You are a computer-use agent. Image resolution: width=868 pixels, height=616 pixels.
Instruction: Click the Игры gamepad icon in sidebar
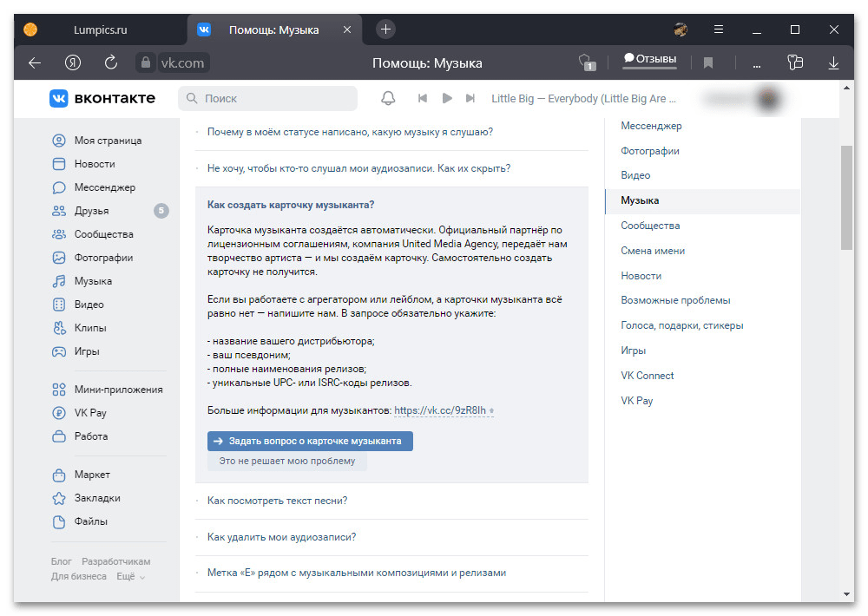(x=59, y=351)
